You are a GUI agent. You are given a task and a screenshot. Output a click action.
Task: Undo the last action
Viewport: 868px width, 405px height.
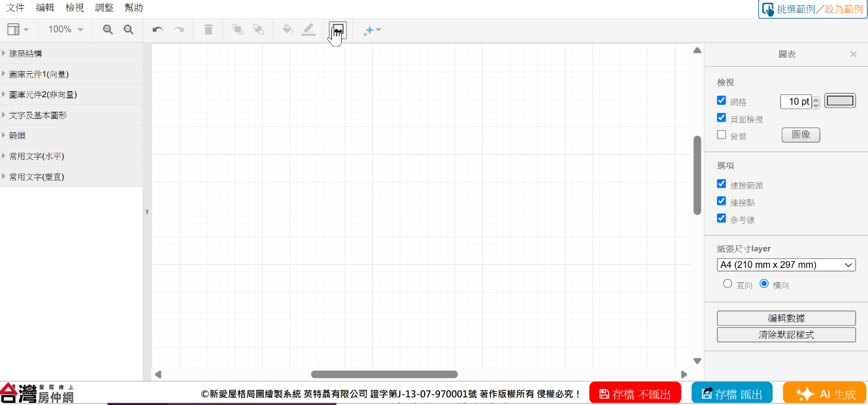coord(158,29)
